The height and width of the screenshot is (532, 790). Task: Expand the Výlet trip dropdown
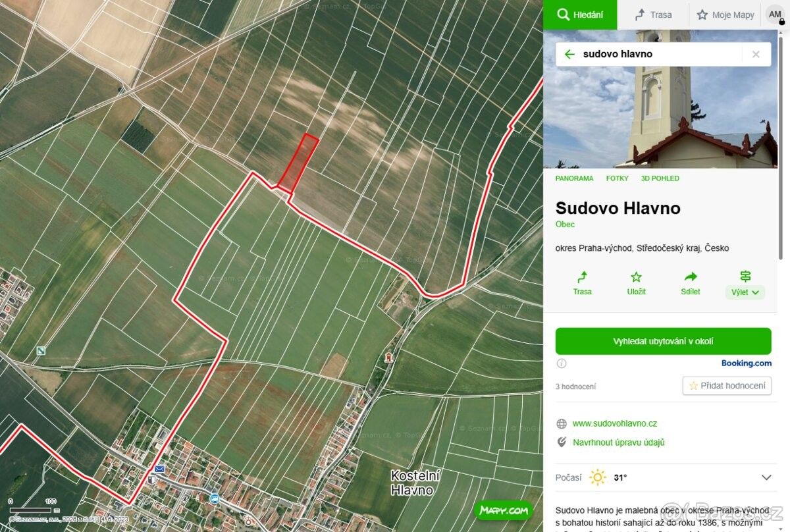click(745, 292)
